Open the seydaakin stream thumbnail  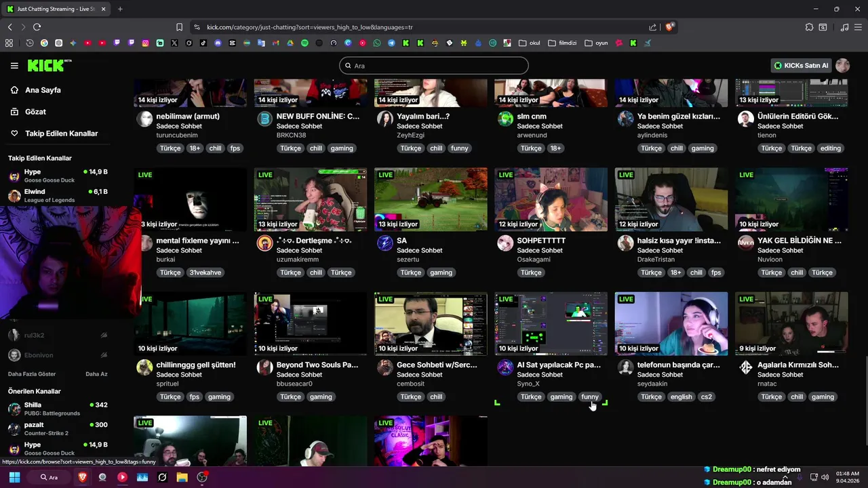(x=671, y=323)
